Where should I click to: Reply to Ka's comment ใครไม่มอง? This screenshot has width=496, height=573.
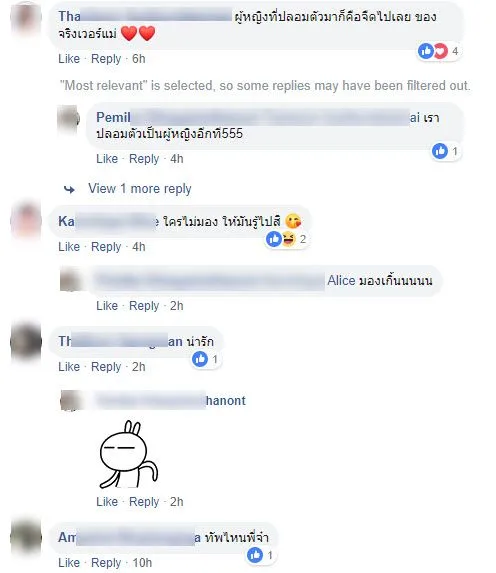tap(106, 247)
